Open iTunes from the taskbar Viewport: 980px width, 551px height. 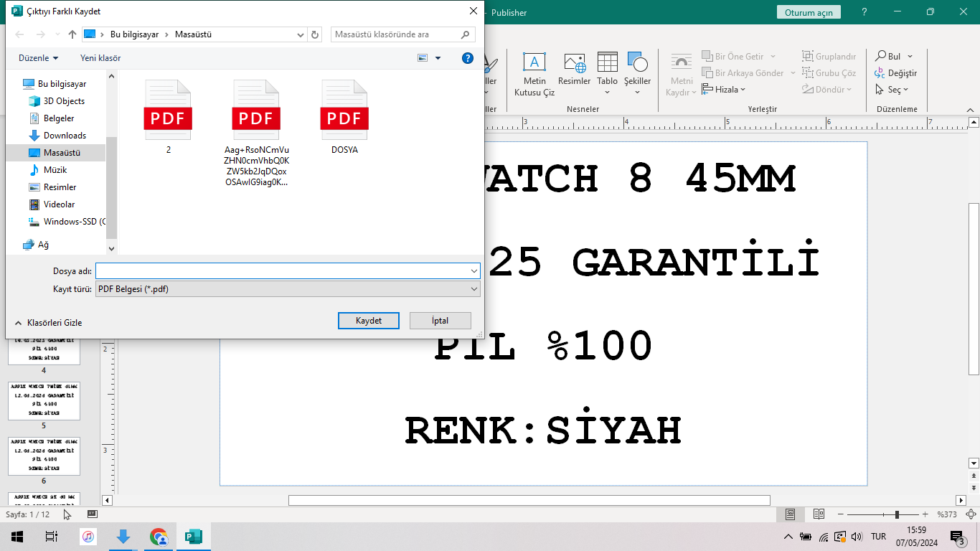pos(88,537)
